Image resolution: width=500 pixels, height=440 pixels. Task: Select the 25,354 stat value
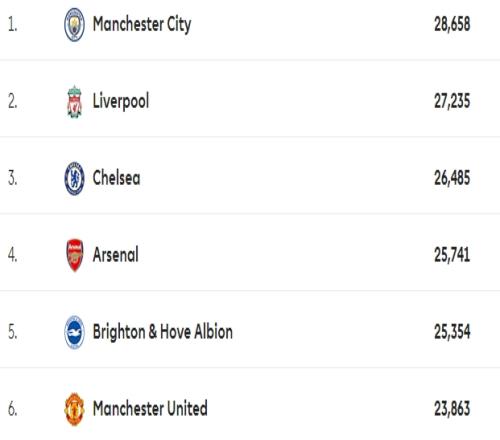click(x=452, y=332)
